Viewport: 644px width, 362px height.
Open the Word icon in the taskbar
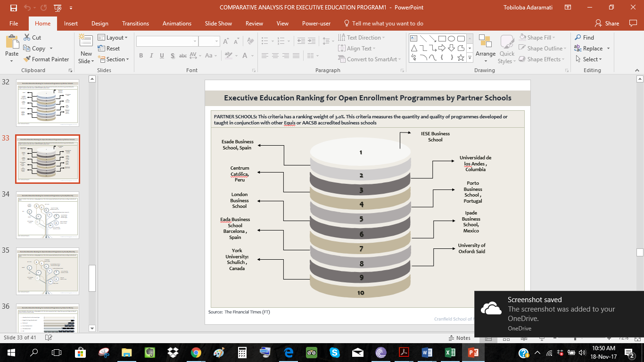[427, 352]
